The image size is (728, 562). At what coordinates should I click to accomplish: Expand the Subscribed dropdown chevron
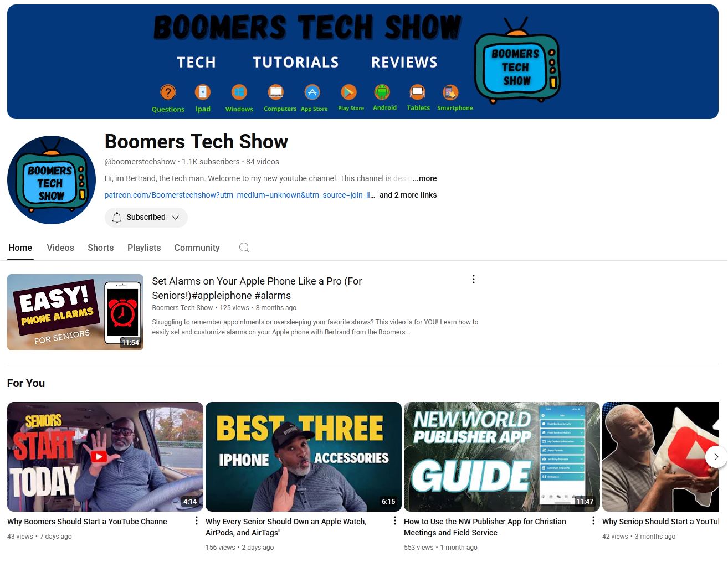click(x=176, y=218)
